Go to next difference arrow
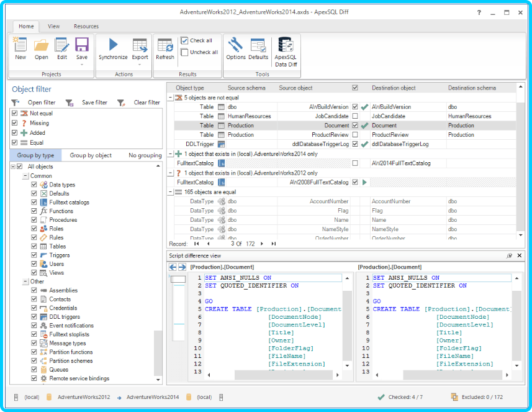532x412 pixels. (x=182, y=267)
